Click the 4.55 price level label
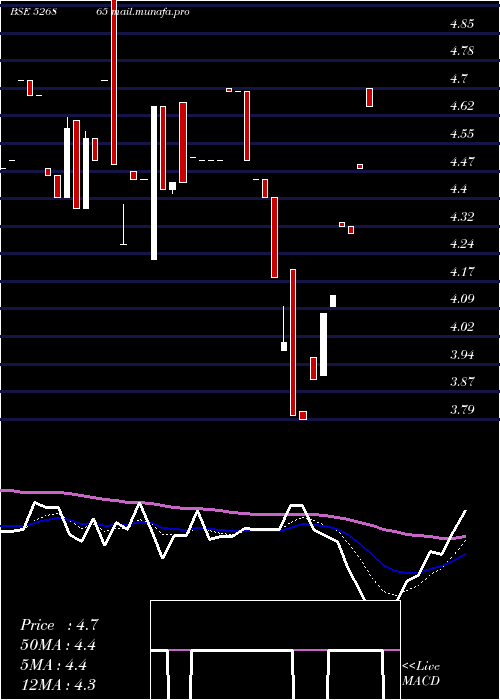 [x=462, y=133]
